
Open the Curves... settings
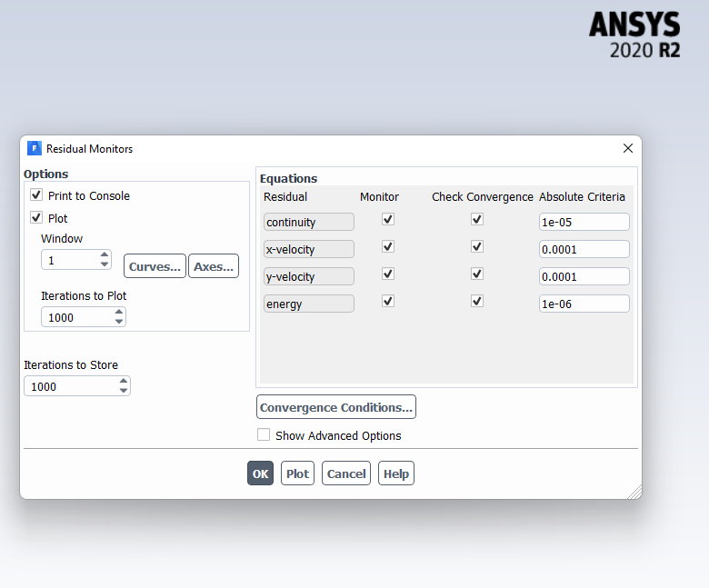pyautogui.click(x=155, y=266)
